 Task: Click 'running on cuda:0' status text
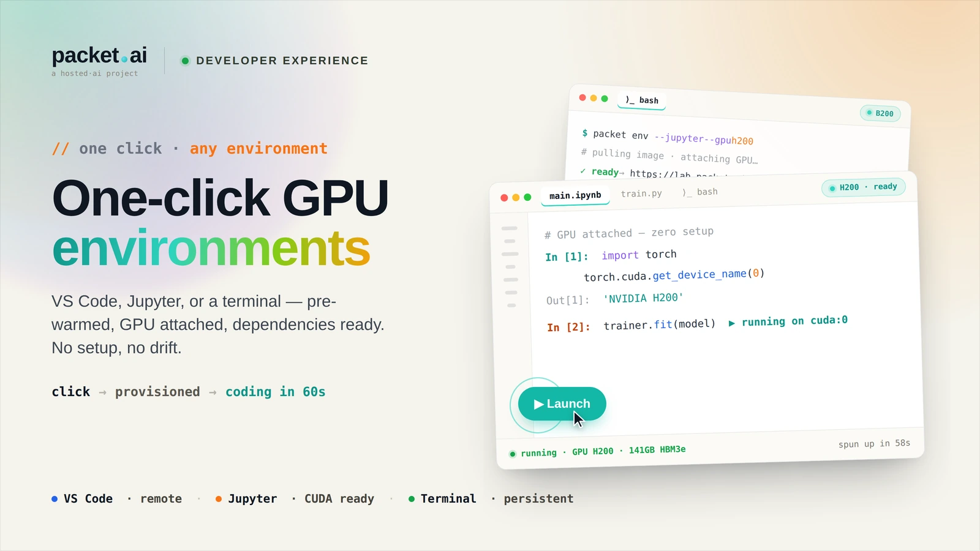(794, 321)
